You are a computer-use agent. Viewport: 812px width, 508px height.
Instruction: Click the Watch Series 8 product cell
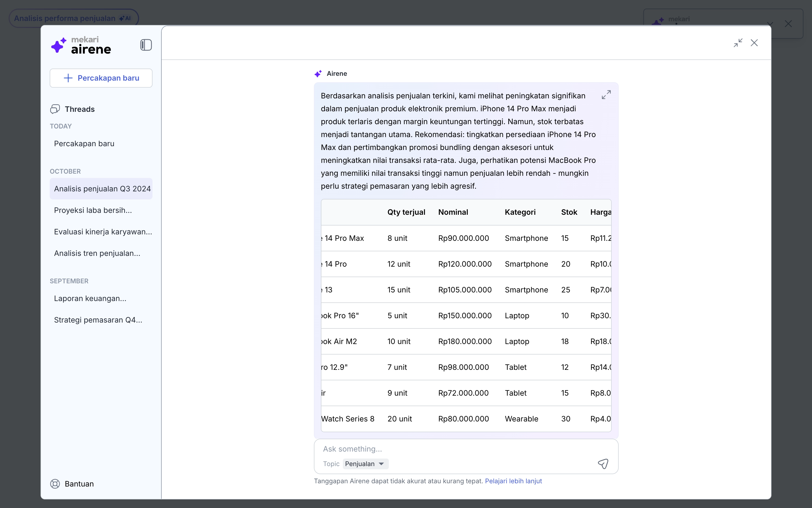348,419
